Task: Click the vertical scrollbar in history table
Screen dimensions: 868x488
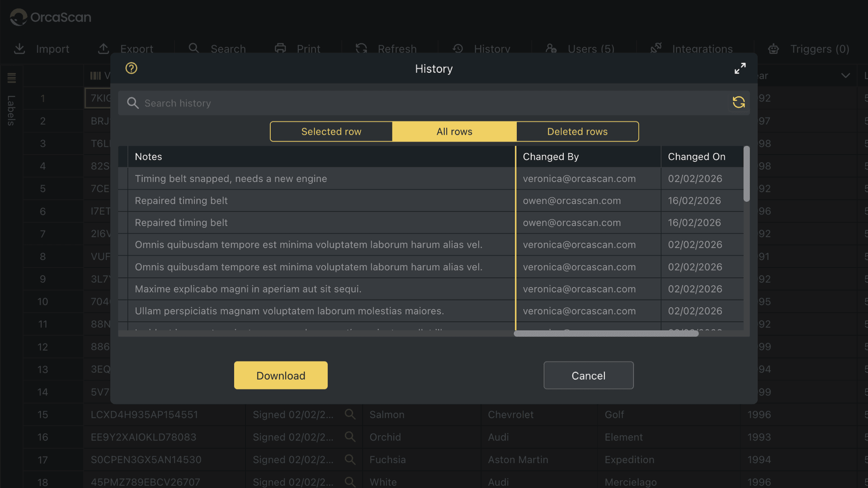Action: (746, 174)
